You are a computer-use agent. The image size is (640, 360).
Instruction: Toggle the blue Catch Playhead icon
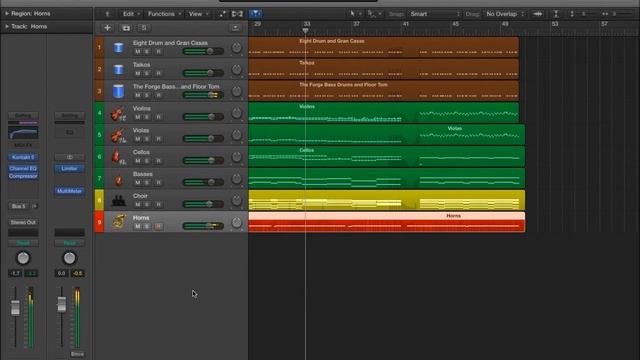point(256,14)
